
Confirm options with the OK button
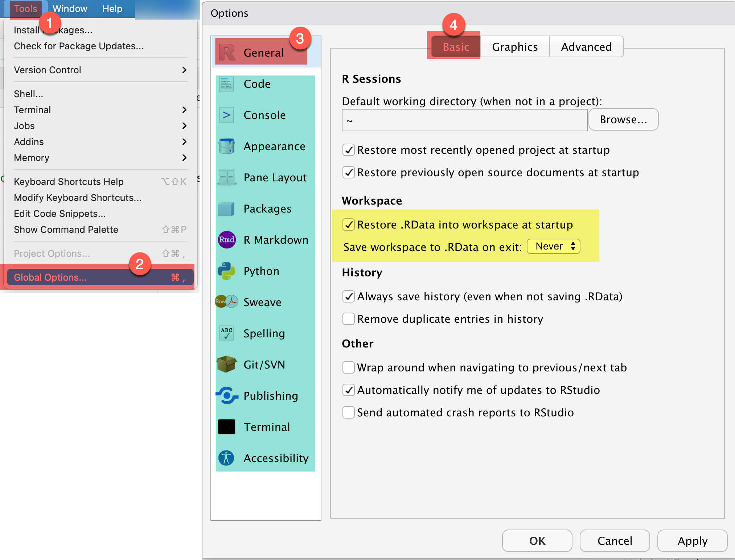click(x=537, y=541)
